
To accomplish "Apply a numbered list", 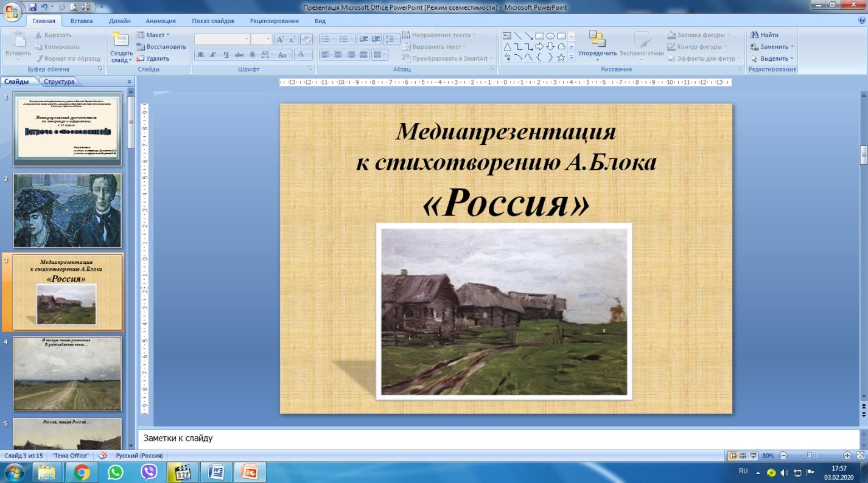I will 346,39.
